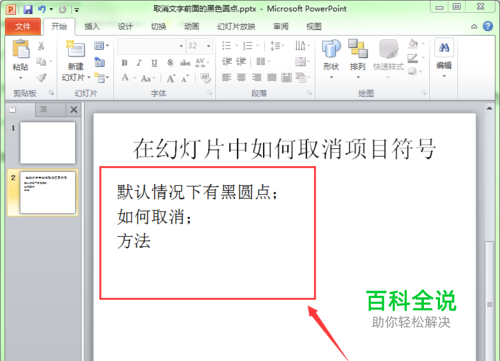Image resolution: width=500 pixels, height=361 pixels.
Task: Click the New Slide (新建幻灯片) icon
Action: tap(76, 49)
